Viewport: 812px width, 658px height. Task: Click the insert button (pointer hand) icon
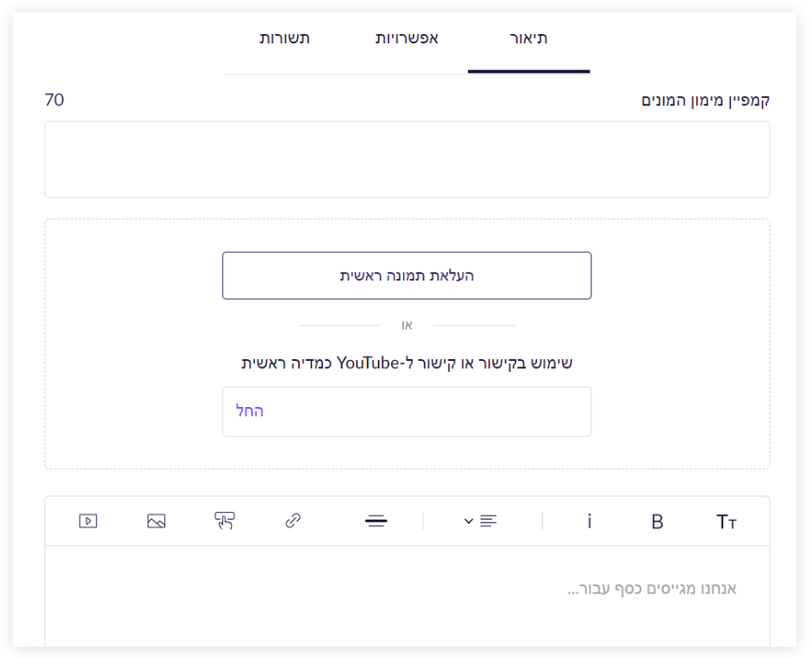click(224, 521)
